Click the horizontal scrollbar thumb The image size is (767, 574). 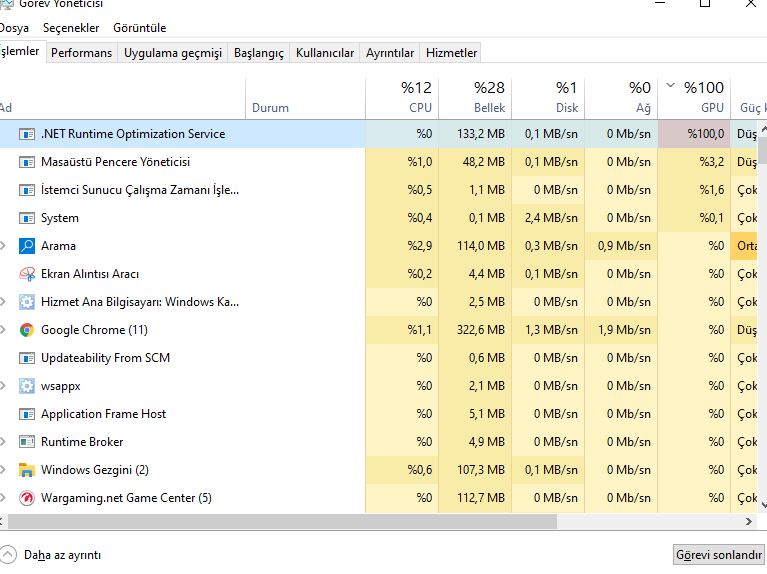(x=282, y=522)
